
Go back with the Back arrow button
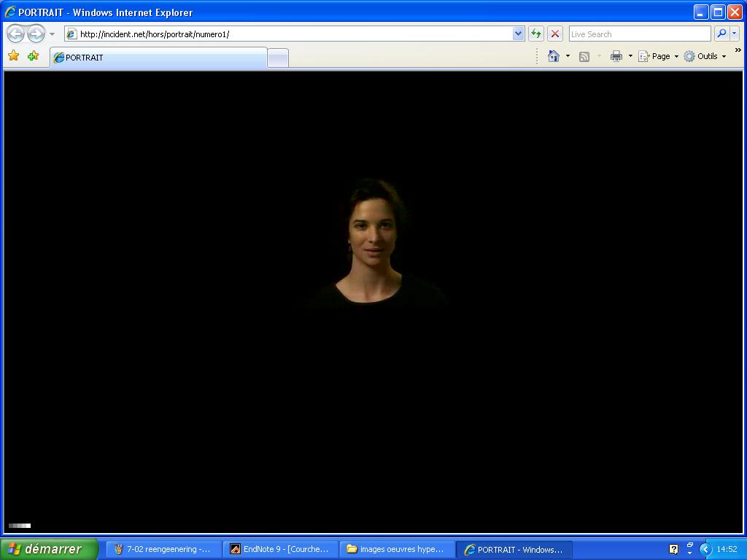15,34
